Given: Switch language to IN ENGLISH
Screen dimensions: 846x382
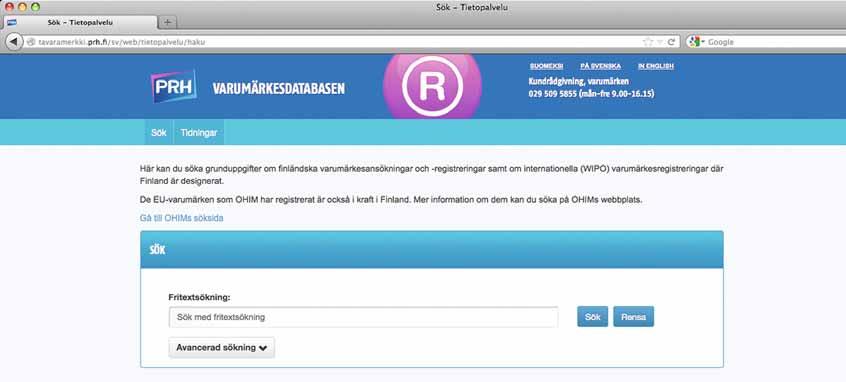Looking at the screenshot, I should tap(656, 66).
